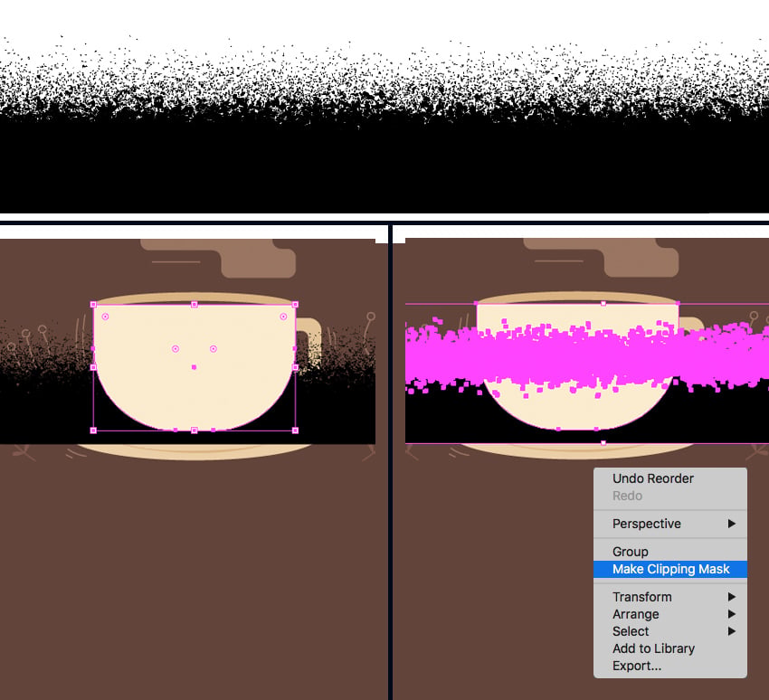Click the center point of cup shape

coord(195,367)
